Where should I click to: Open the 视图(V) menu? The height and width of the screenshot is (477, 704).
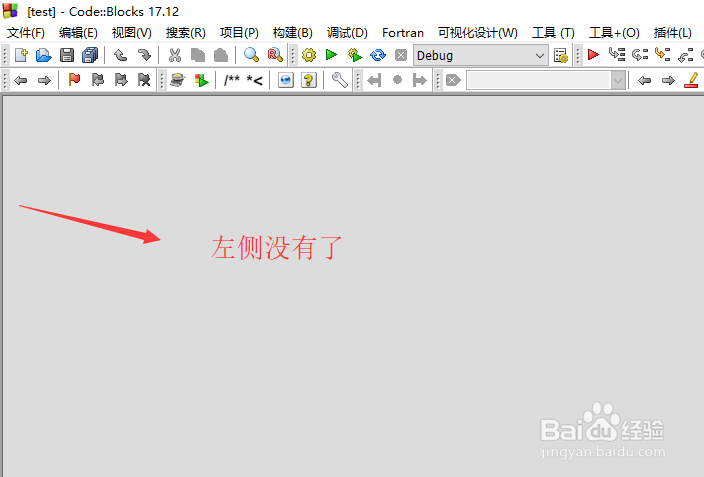(132, 33)
